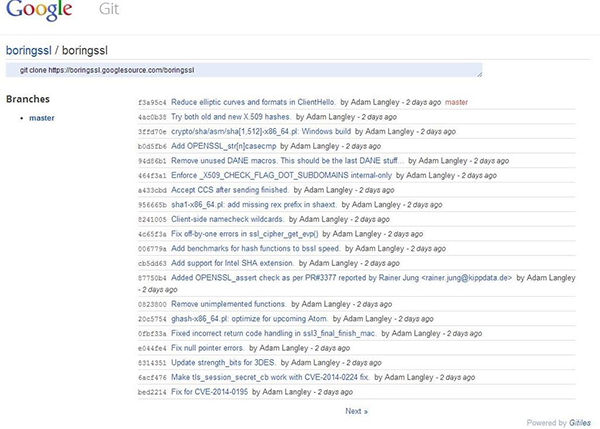Open the X509_CHECK_FLAG_DOT_SUBDOMAINS commit
The height and width of the screenshot is (429, 600).
click(x=281, y=175)
